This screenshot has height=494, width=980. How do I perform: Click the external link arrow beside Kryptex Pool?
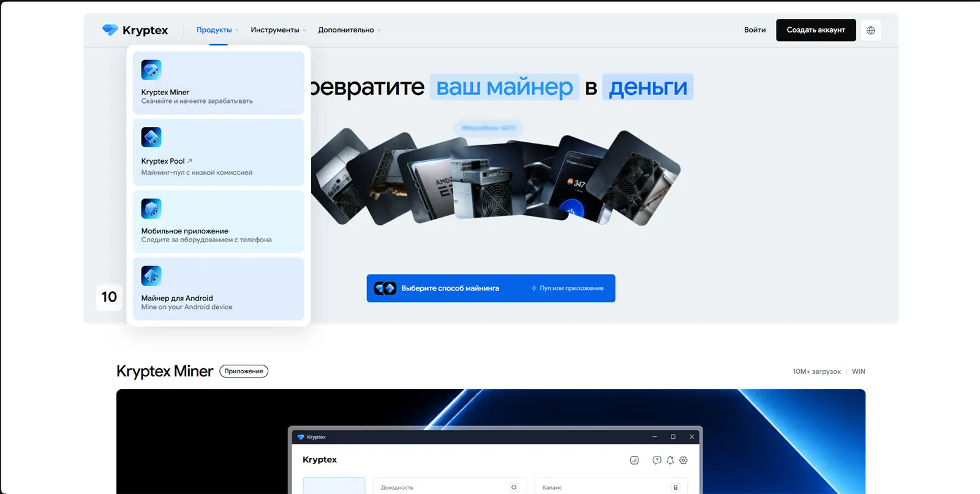click(189, 161)
